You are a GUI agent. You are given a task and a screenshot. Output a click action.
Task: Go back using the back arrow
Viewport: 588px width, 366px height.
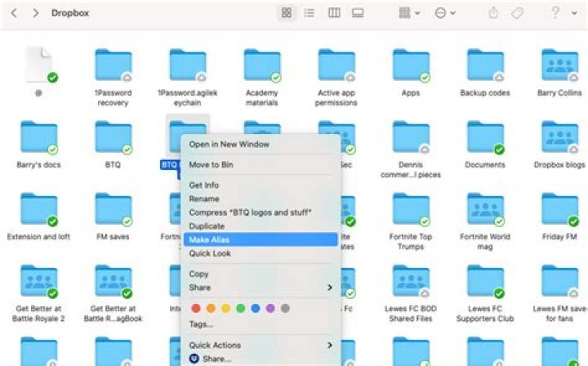pos(14,13)
